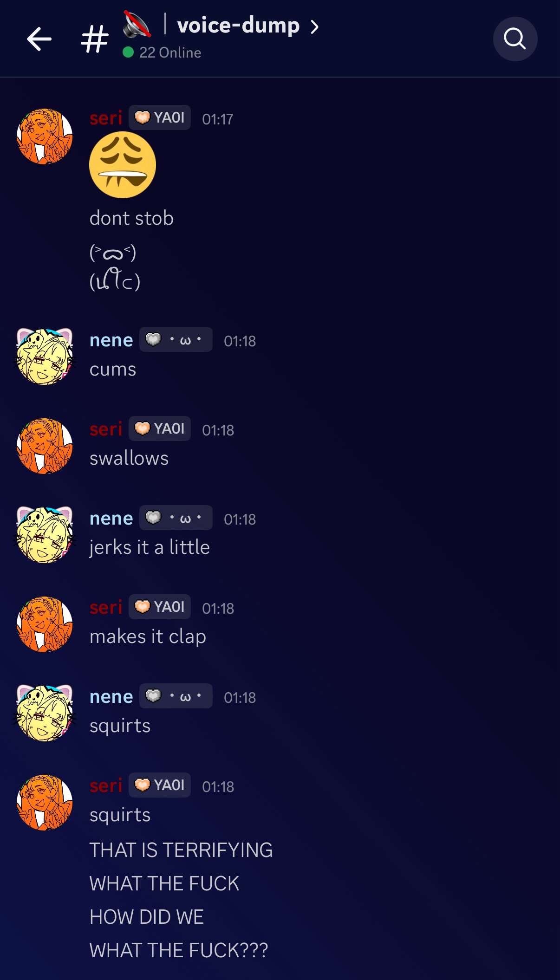The image size is (560, 980).
Task: Tap seri's avatar beside "makes it clap"
Action: 45,624
